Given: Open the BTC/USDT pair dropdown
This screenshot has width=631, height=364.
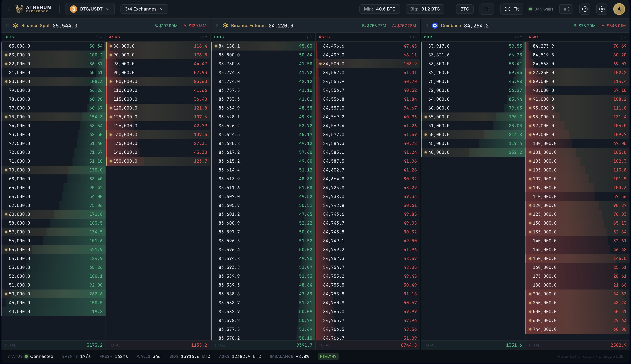Looking at the screenshot, I should (x=90, y=9).
